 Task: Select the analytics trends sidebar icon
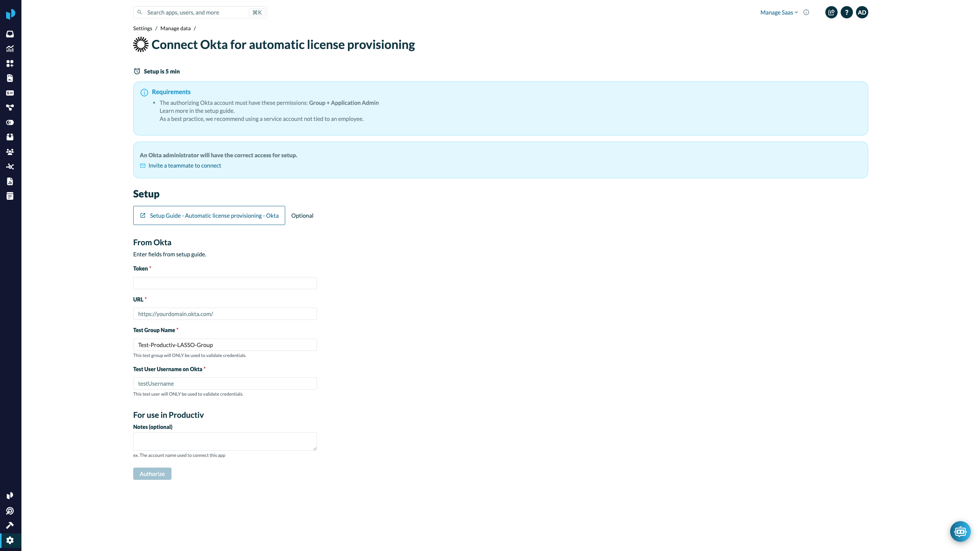coord(10,49)
